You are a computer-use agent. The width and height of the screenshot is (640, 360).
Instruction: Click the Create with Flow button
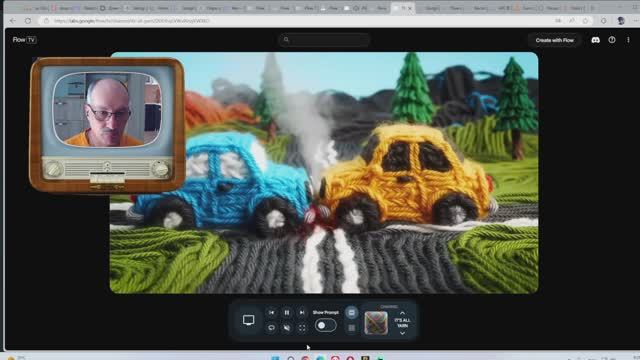tap(554, 40)
